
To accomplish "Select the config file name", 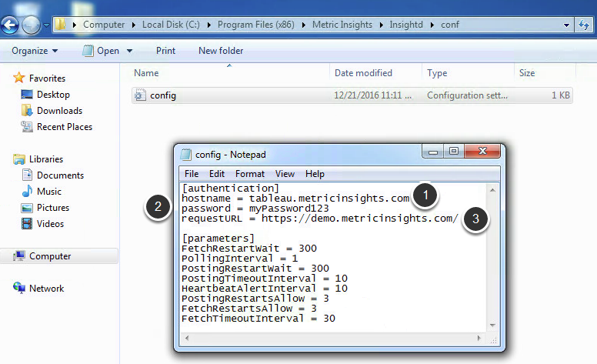I will [x=163, y=95].
